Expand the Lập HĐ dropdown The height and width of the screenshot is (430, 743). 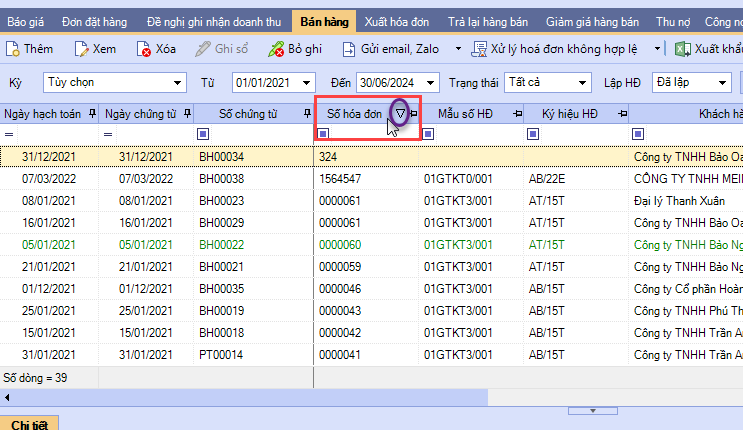(722, 83)
